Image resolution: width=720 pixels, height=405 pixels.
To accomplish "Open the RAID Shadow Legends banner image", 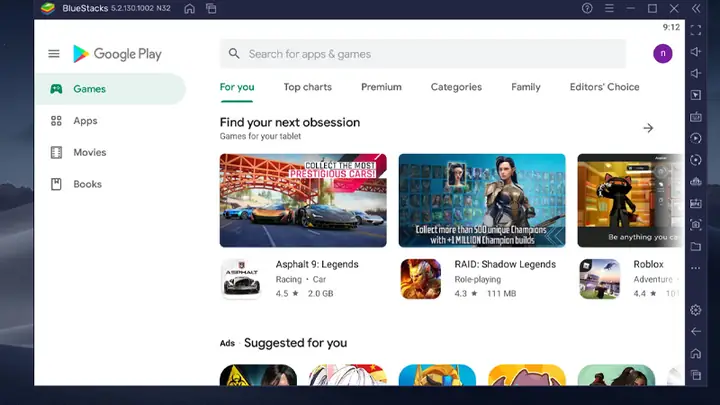I will (482, 200).
